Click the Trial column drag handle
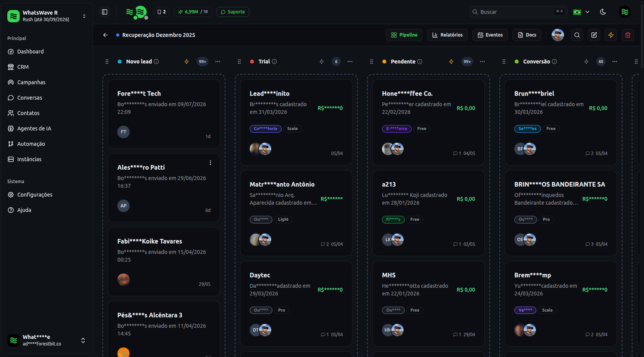 click(239, 62)
